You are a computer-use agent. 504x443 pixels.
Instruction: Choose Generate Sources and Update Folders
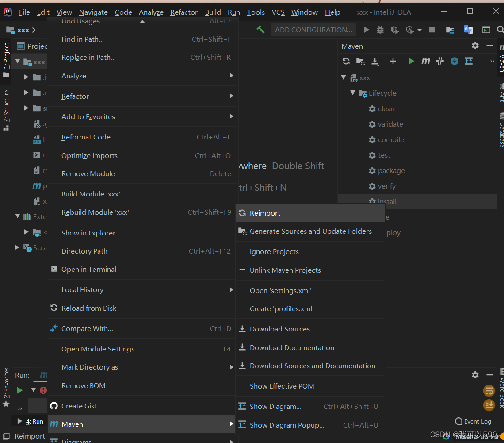(310, 231)
